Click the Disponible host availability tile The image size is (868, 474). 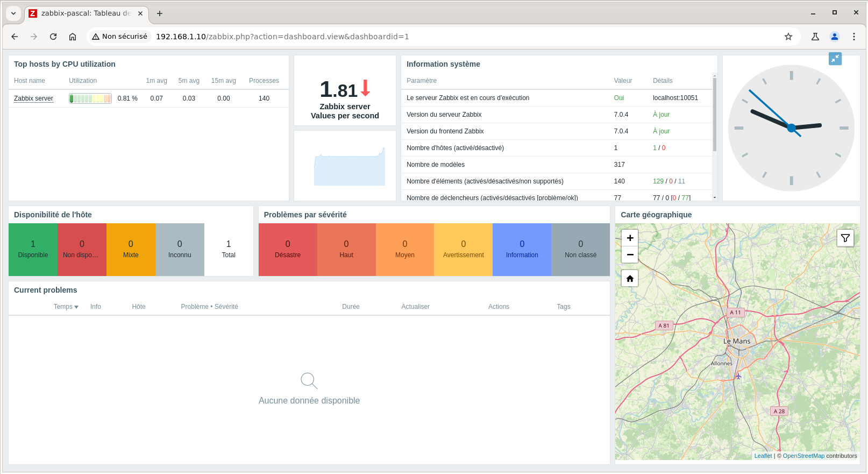pos(33,250)
